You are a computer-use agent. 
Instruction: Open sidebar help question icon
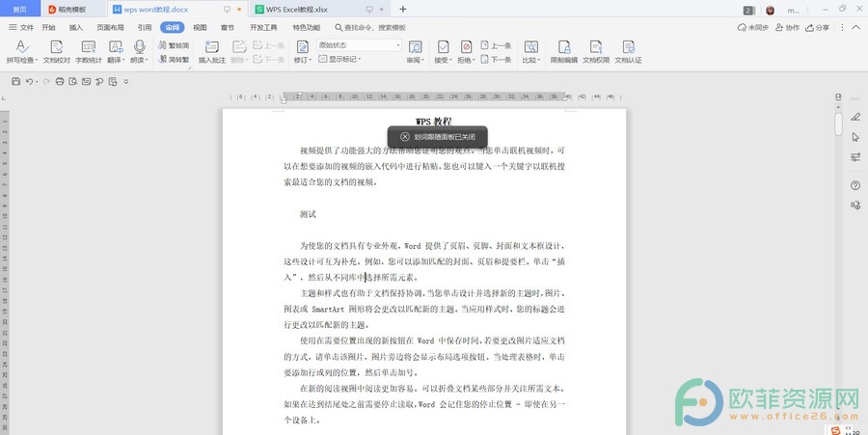point(855,185)
